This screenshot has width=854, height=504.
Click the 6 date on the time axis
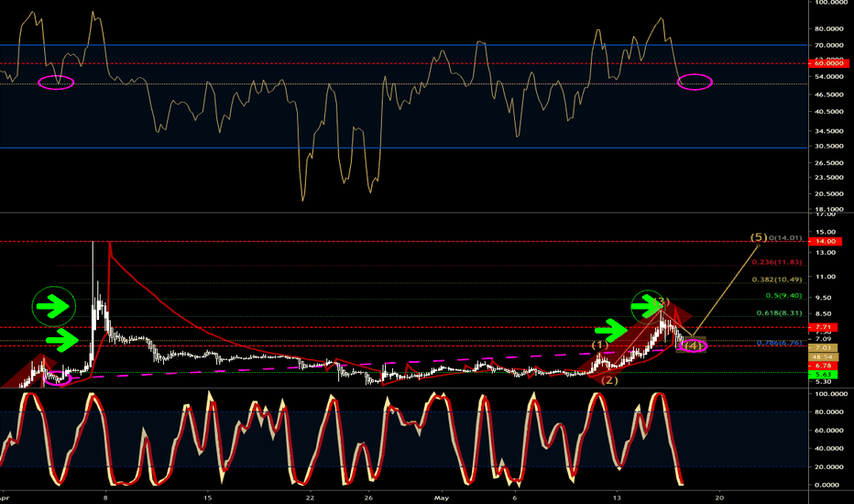click(x=515, y=498)
